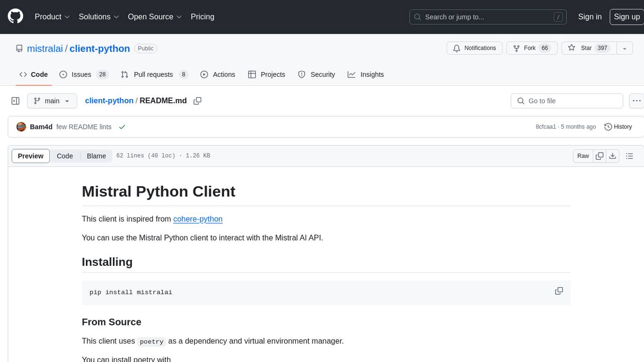Open the Actions tab
644x362 pixels.
tap(218, 74)
